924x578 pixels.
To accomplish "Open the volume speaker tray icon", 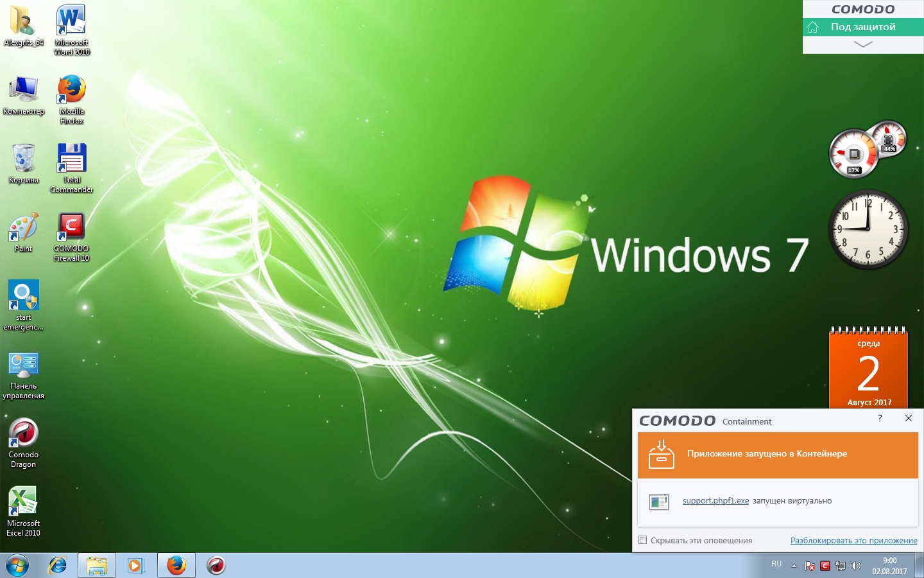I will 856,566.
